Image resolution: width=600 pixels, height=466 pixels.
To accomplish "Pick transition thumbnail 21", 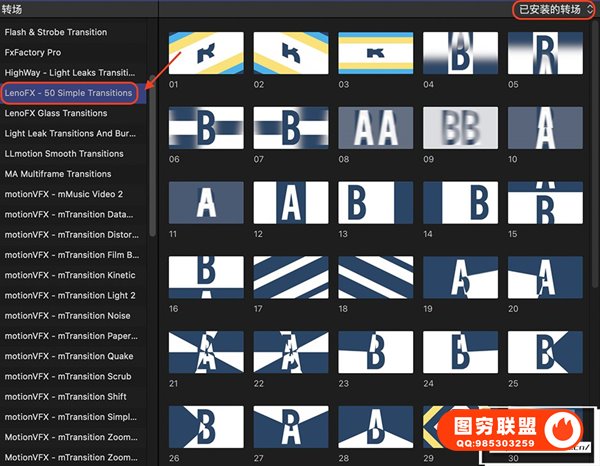I will click(x=203, y=354).
